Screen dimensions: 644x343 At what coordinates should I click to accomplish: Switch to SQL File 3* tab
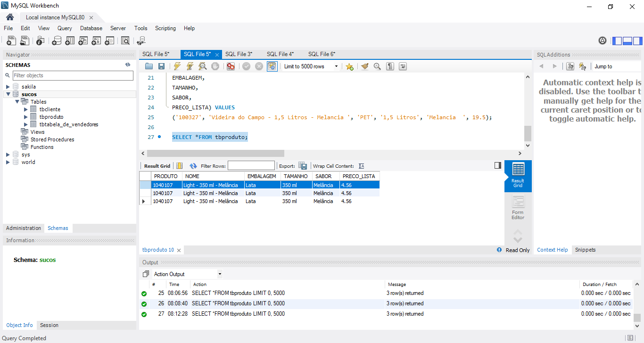[x=239, y=54]
